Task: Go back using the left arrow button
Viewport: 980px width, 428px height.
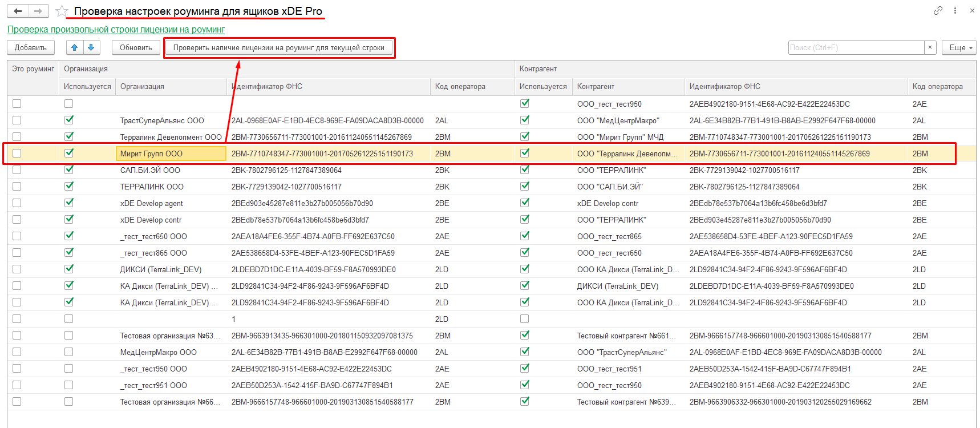Action: 18,11
